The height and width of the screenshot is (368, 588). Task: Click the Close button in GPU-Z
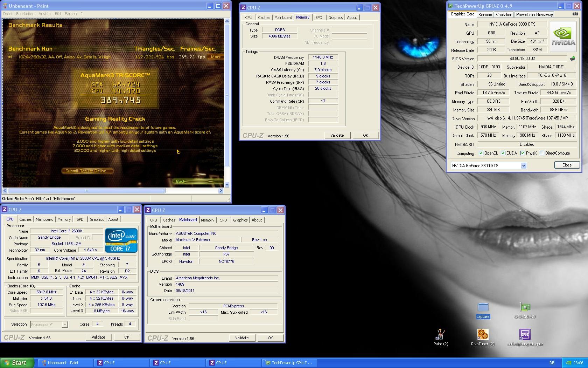[567, 165]
